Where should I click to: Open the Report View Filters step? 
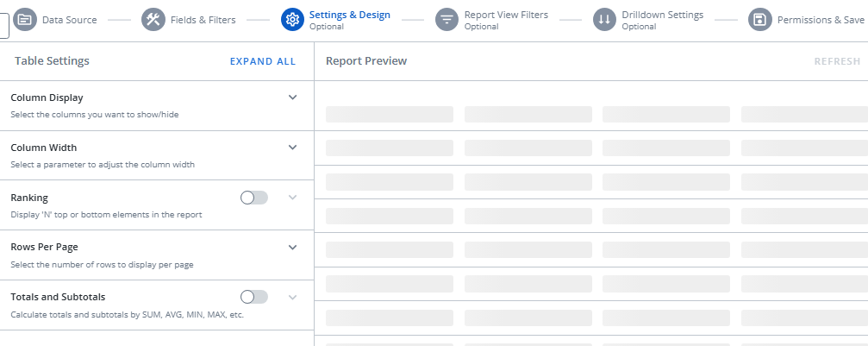tap(505, 16)
